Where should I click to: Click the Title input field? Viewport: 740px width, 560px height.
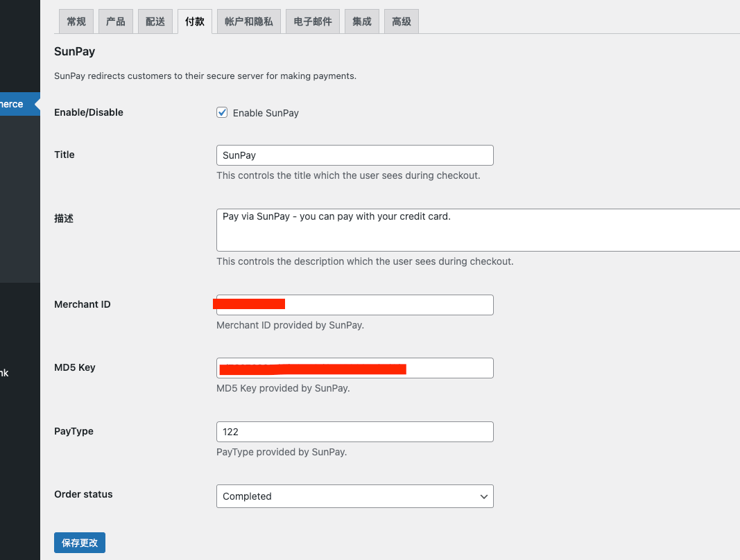355,155
